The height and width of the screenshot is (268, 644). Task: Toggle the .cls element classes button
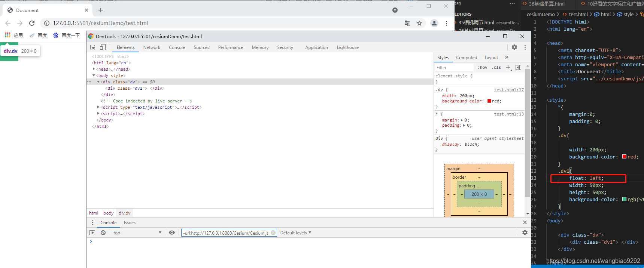pos(496,68)
